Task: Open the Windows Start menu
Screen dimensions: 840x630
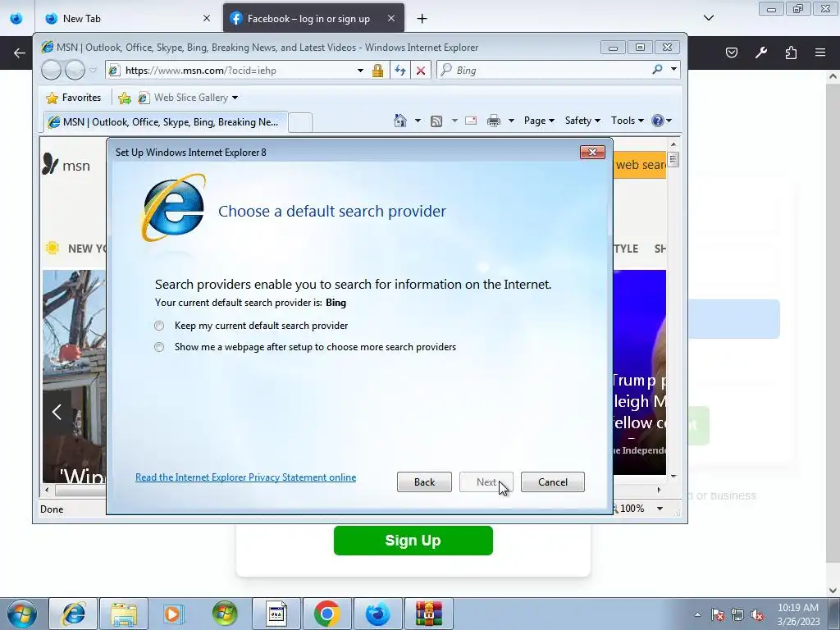Action: tap(22, 614)
